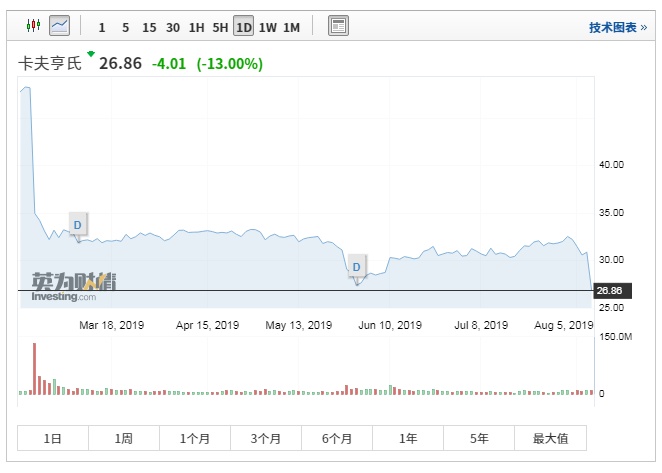Switch to the 1个月 range tab
This screenshot has height=473, width=662.
tap(195, 438)
